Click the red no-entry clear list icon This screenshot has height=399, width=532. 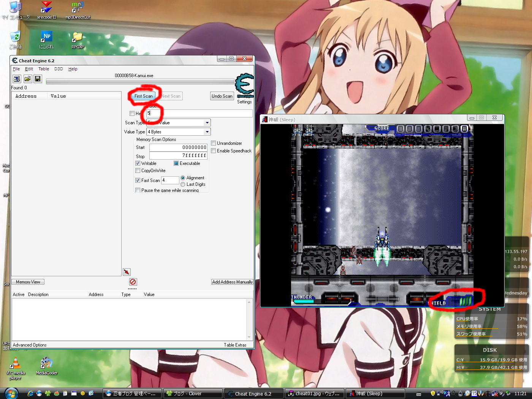pyautogui.click(x=133, y=282)
